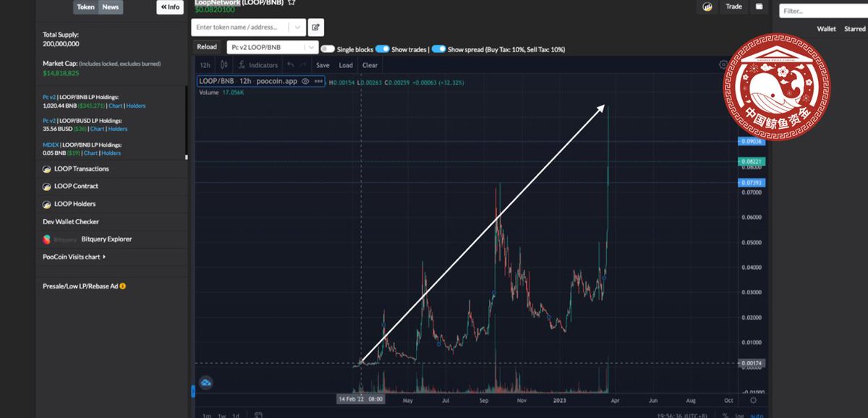Star the LoopNetwork token as favorite
The height and width of the screenshot is (418, 868).
(x=292, y=3)
